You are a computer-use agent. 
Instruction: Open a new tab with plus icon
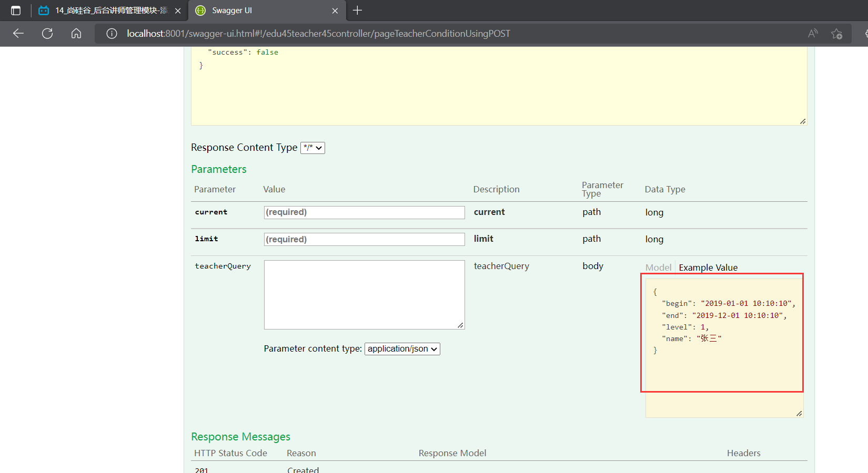coord(357,11)
